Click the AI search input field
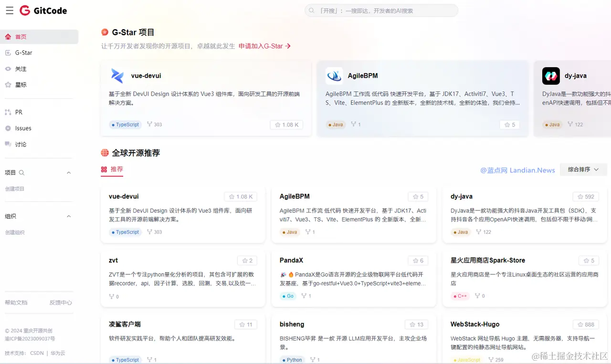This screenshot has height=364, width=611. click(x=381, y=10)
